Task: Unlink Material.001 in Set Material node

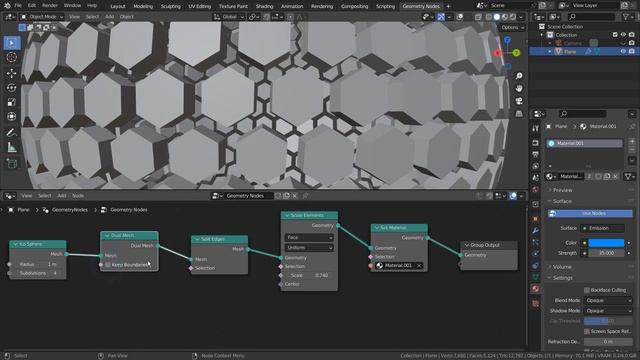Action: [419, 266]
